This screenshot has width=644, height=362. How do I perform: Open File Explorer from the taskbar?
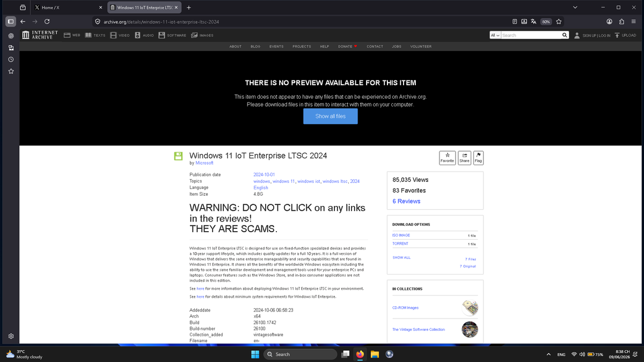pos(375,354)
